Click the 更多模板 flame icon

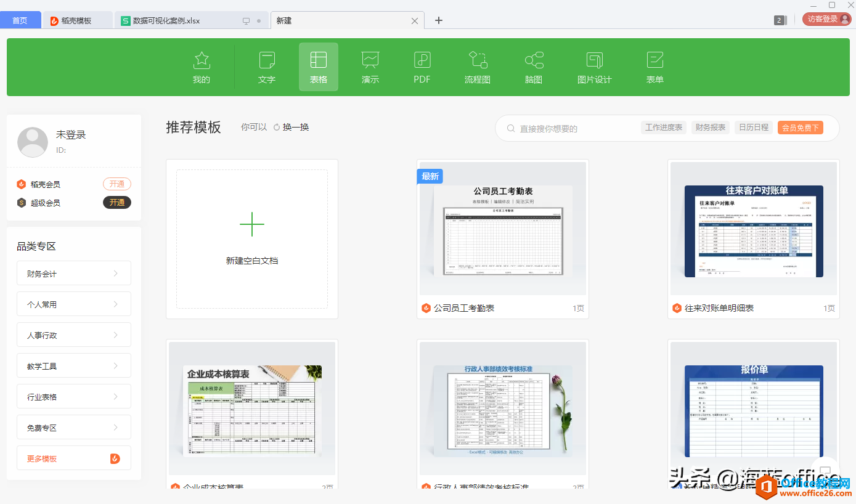(115, 458)
